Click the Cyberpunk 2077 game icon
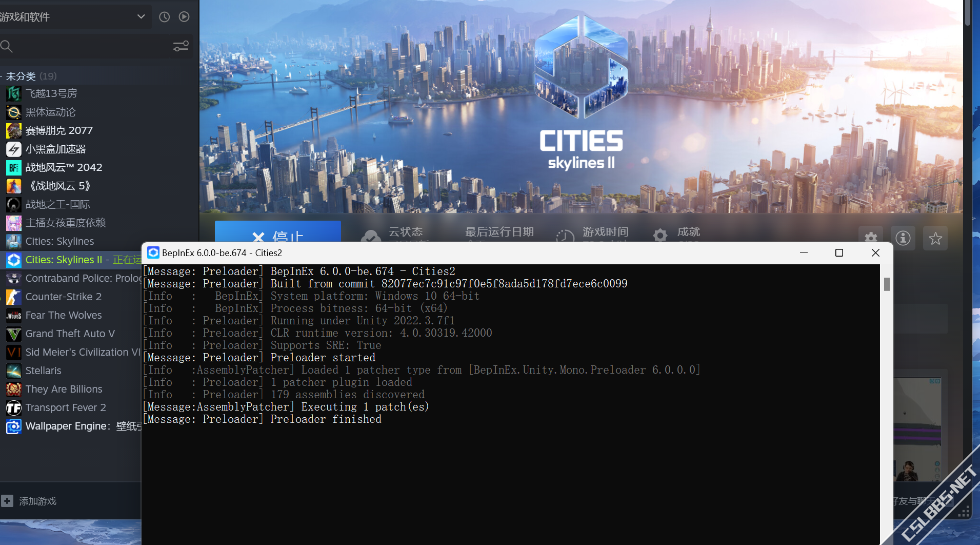 point(14,130)
